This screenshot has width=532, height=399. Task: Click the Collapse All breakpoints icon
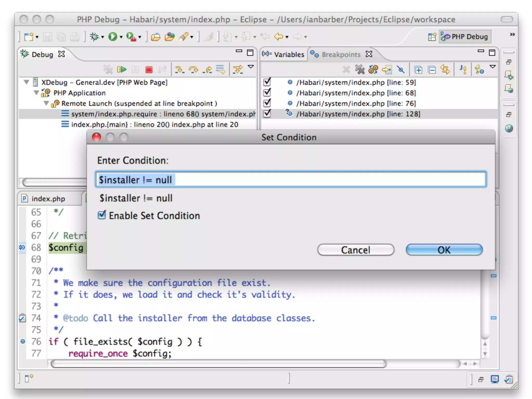pos(432,70)
